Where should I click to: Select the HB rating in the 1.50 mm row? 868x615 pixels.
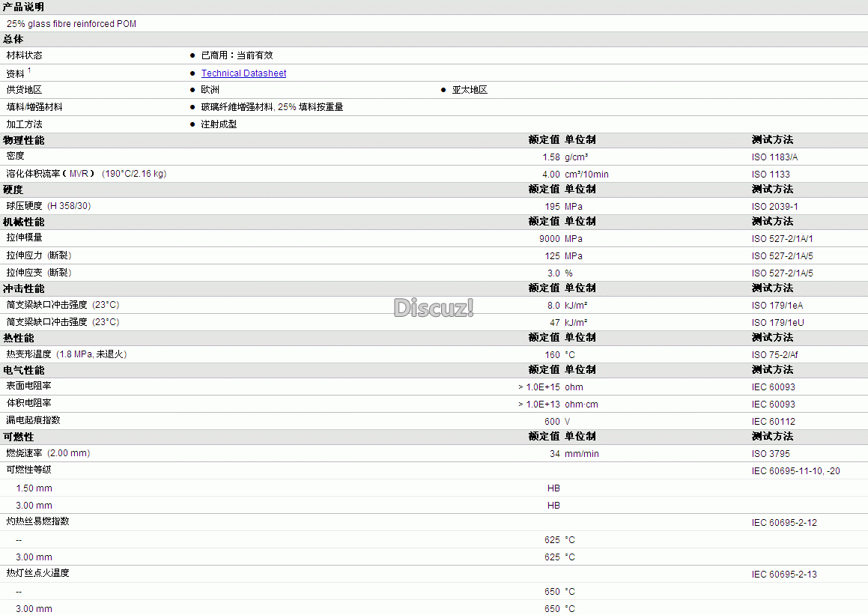(x=553, y=488)
